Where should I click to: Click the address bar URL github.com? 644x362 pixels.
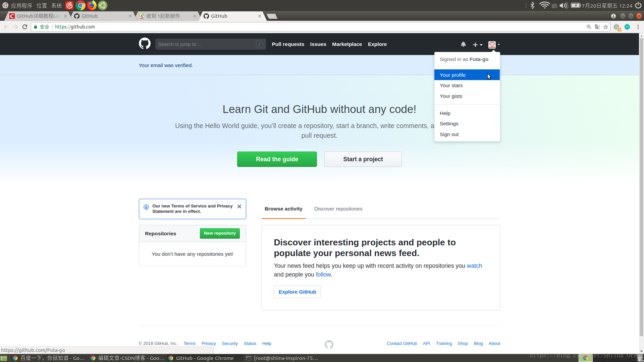click(x=75, y=27)
